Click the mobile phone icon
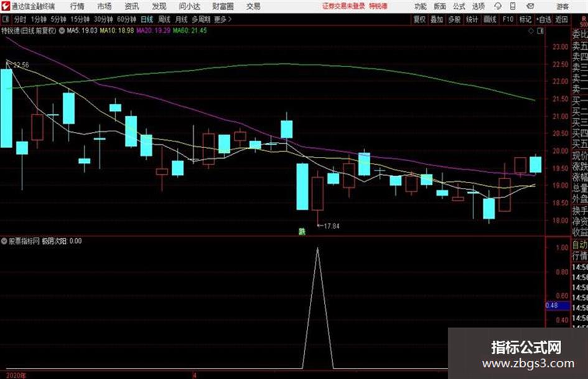 (x=513, y=6)
